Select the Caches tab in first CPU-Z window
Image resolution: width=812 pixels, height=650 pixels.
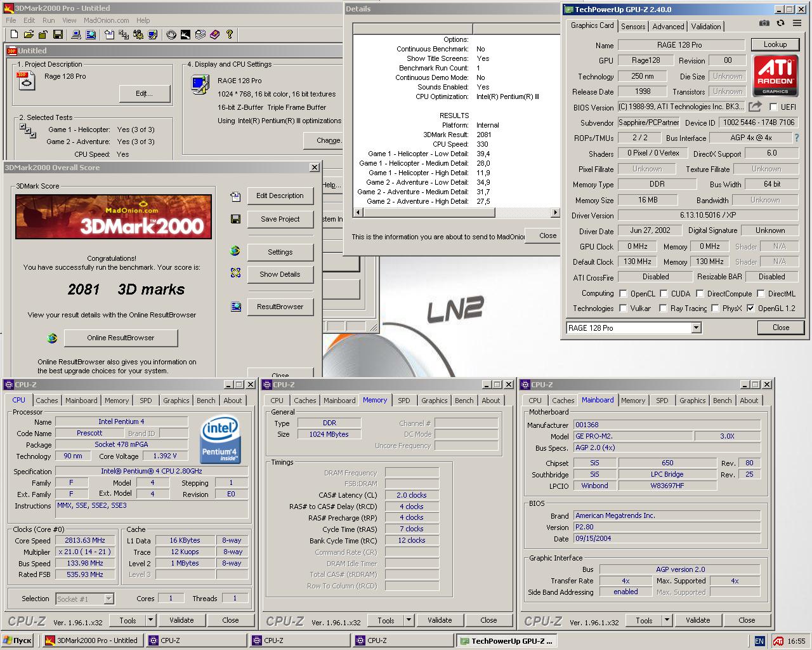pyautogui.click(x=46, y=401)
